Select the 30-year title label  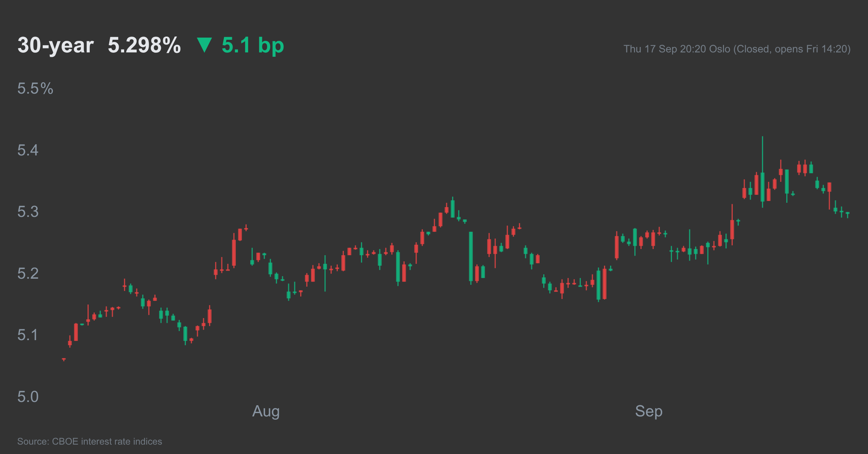tap(56, 46)
